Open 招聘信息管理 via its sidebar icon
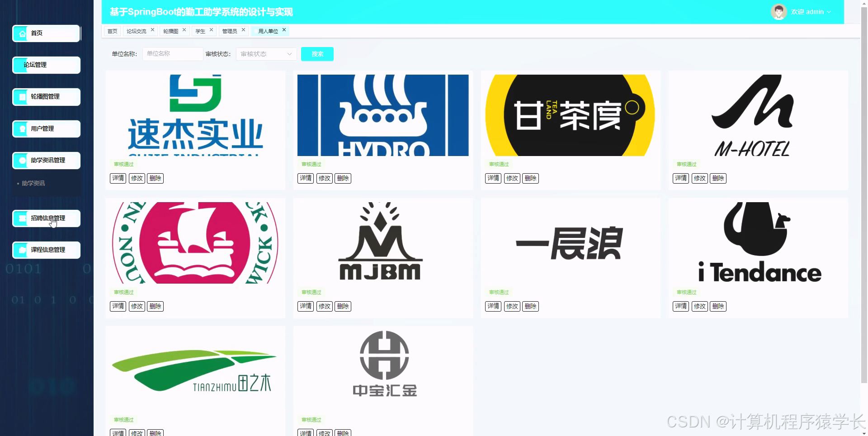The width and height of the screenshot is (868, 436). (21, 218)
